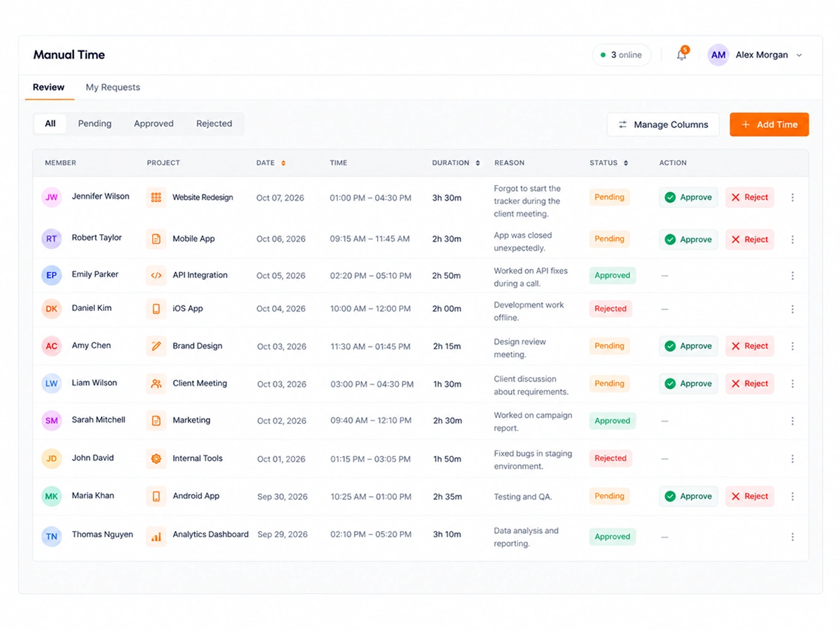840x630 pixels.
Task: Click the Marketing document icon
Action: coord(156,421)
